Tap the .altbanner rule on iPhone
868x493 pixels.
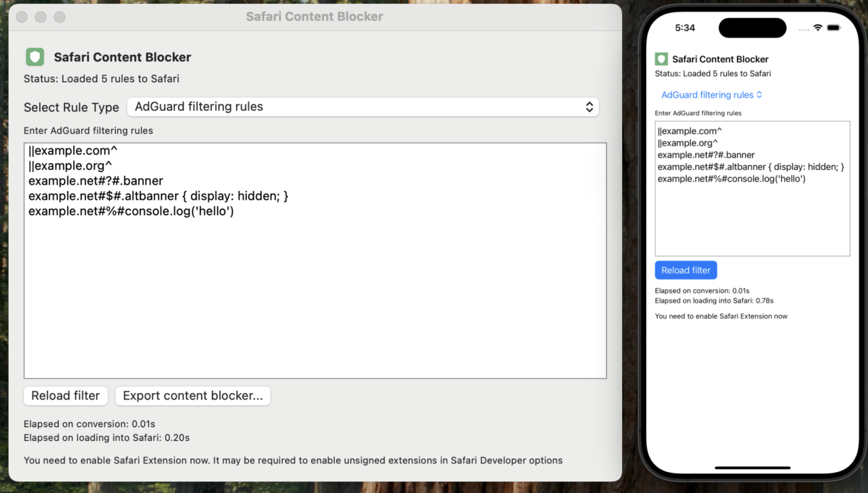click(751, 167)
